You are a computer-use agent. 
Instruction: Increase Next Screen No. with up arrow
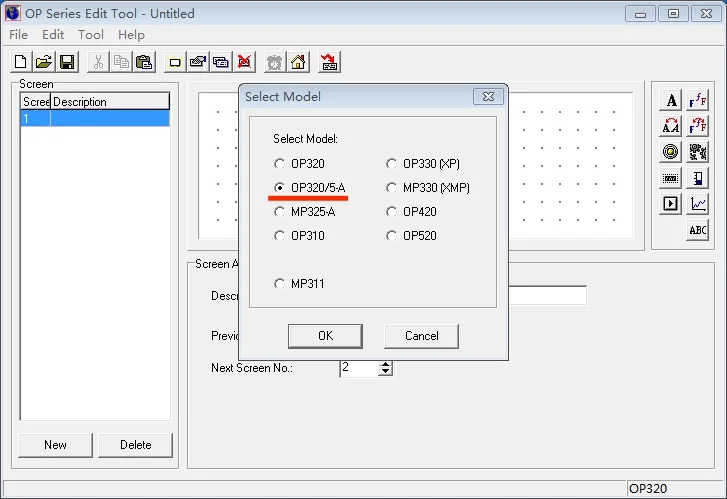(x=385, y=365)
